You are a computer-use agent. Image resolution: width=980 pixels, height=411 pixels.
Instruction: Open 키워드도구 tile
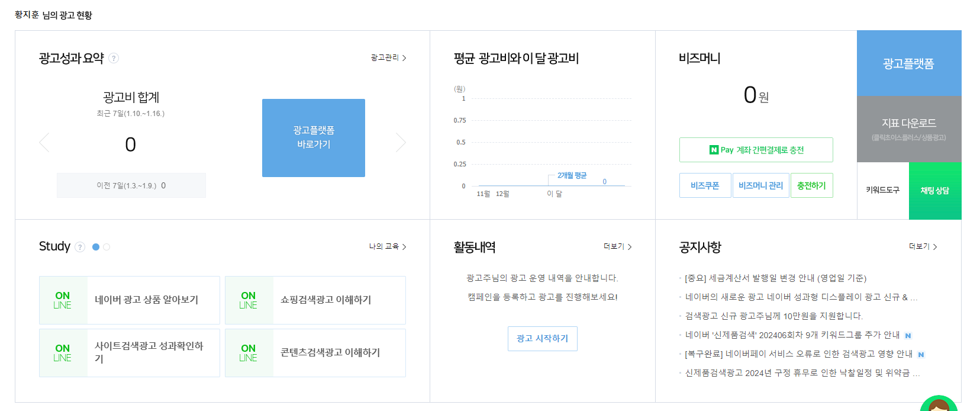point(883,191)
